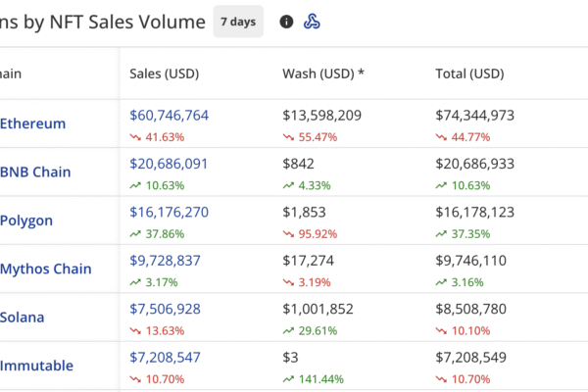The image size is (588, 392).
Task: Go to the Mythos Chain page
Action: coord(46,269)
